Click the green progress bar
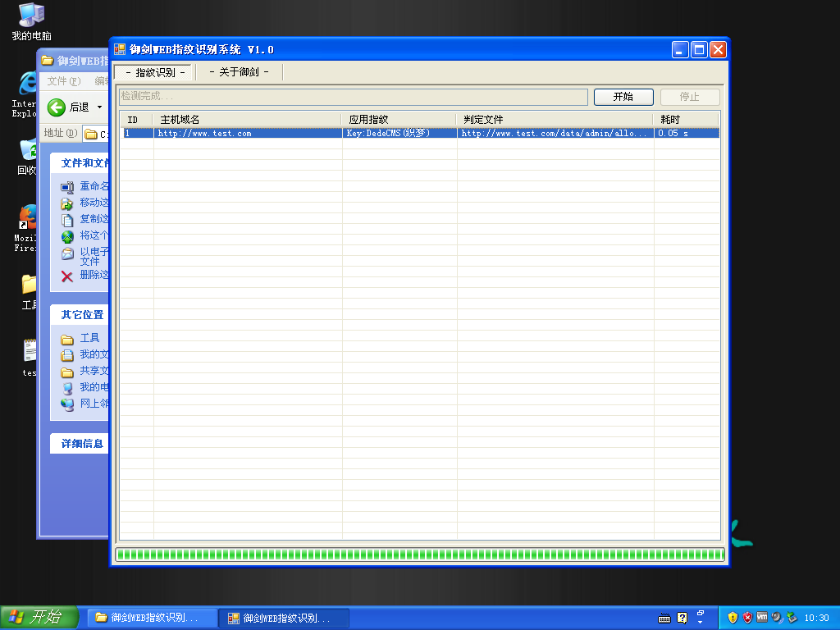840x630 pixels. (420, 555)
